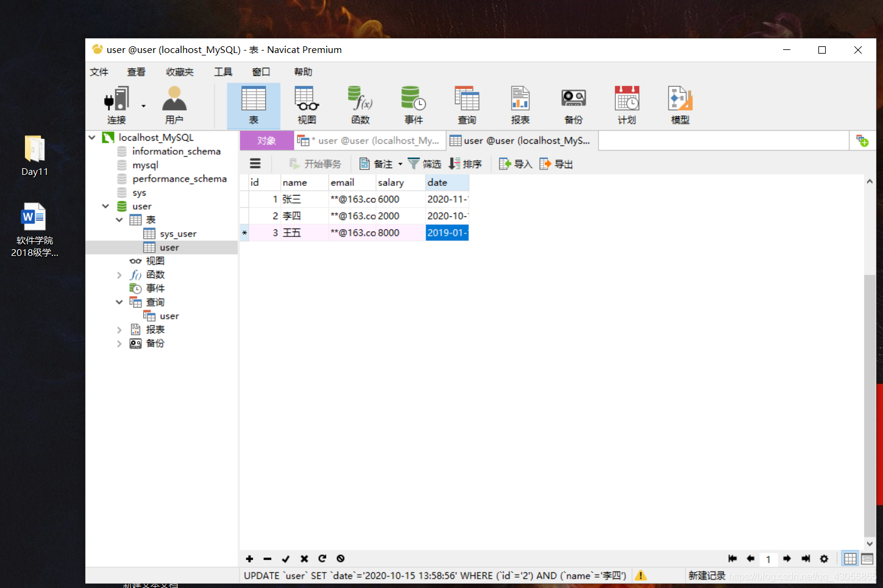Open the 工具 menu
This screenshot has height=588, width=883.
tap(223, 72)
